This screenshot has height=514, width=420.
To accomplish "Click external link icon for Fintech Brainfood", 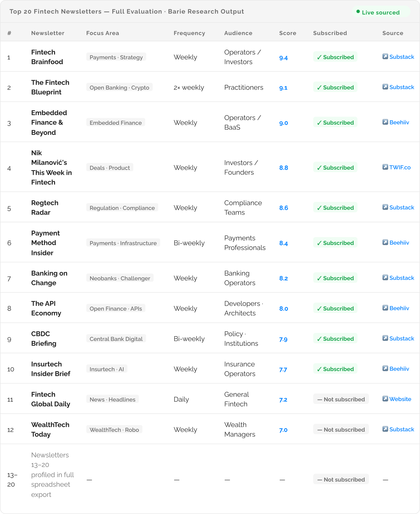I will pos(385,56).
